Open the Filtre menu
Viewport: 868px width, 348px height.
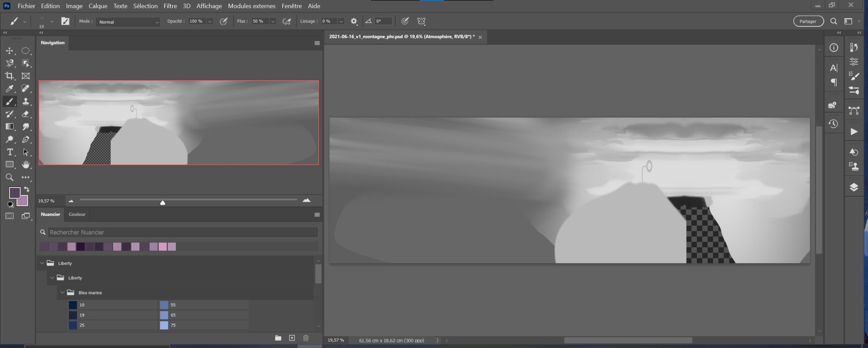pyautogui.click(x=170, y=6)
